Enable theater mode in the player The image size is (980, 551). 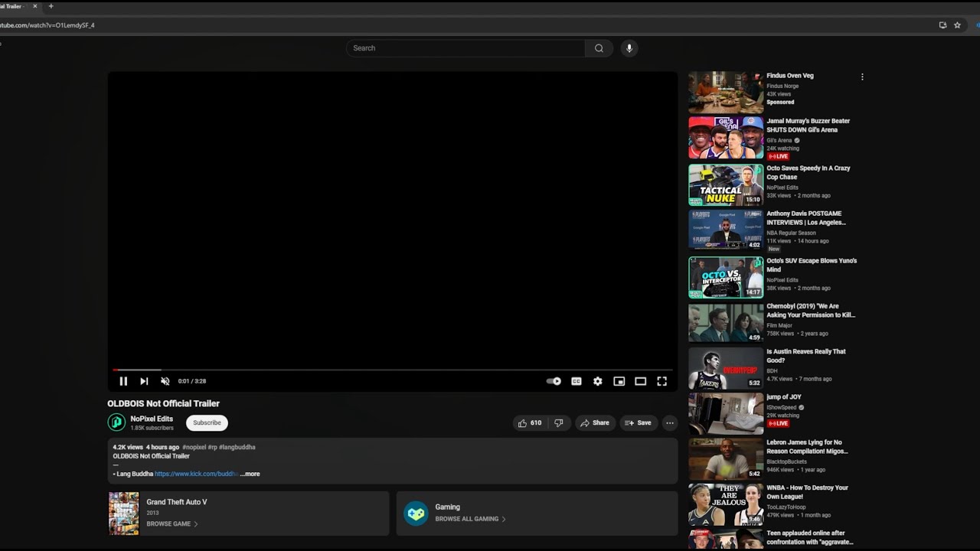click(641, 381)
